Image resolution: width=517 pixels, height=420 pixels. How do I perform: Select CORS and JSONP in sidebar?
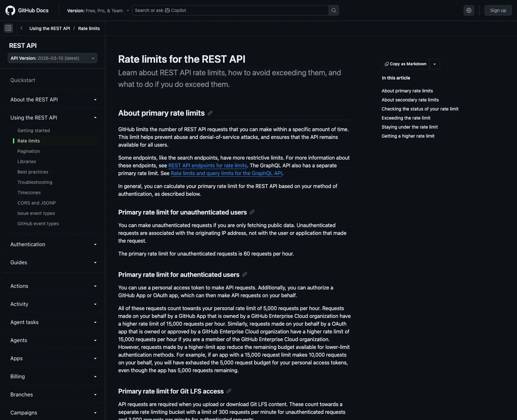[37, 203]
